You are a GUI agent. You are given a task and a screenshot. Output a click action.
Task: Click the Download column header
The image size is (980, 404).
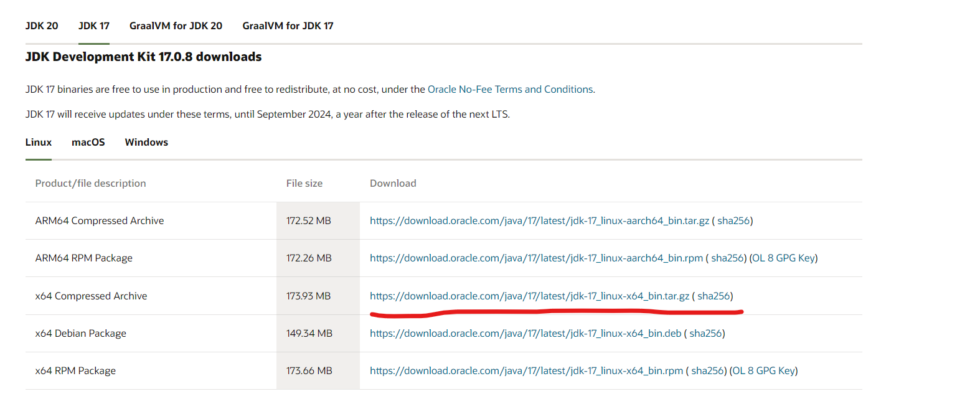point(393,183)
